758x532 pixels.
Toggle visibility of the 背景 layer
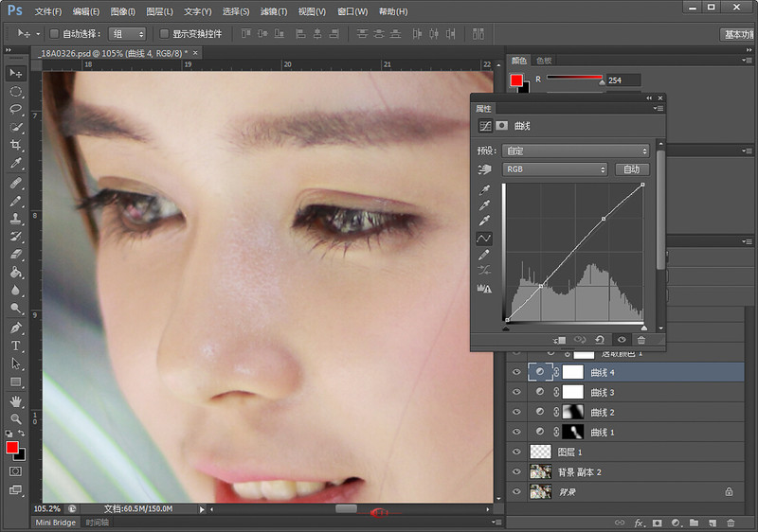coord(516,491)
